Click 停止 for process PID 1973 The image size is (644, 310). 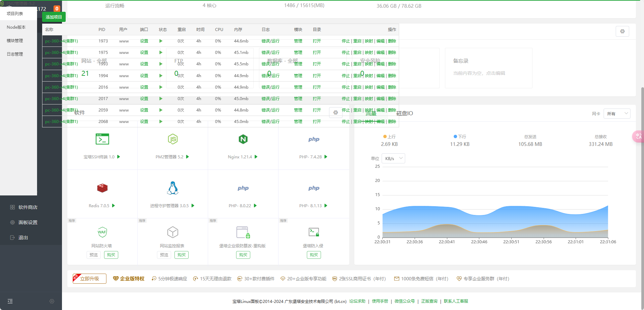point(346,41)
